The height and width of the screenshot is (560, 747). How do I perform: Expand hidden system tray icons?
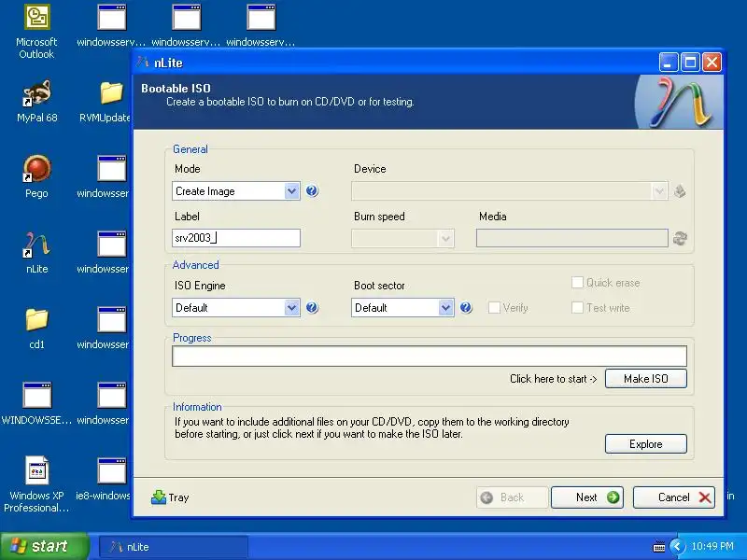(677, 546)
